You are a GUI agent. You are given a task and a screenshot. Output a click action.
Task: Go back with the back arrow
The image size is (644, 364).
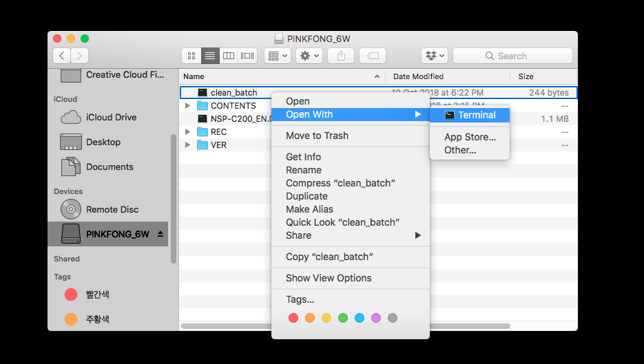[61, 56]
